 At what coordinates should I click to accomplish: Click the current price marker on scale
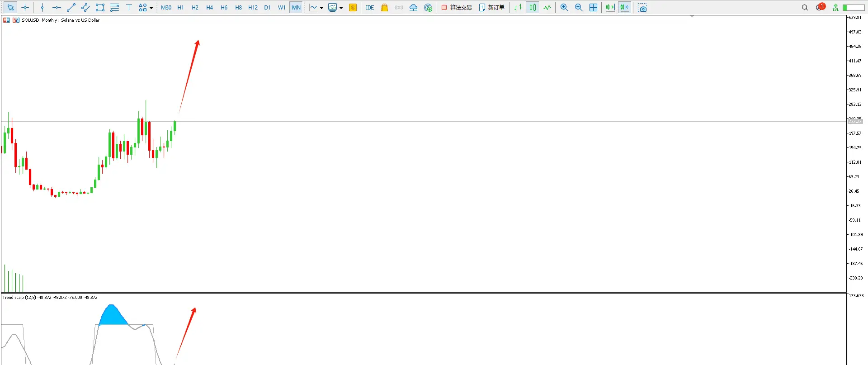(855, 121)
